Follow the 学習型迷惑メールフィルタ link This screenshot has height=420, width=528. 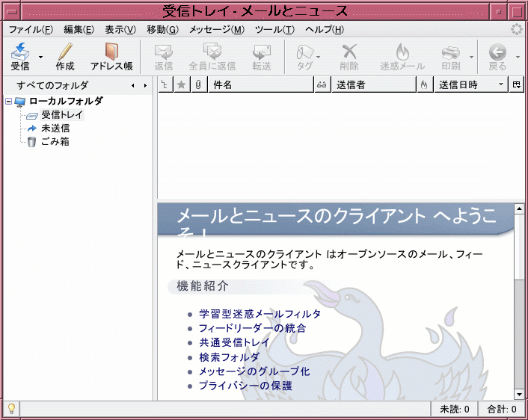click(x=260, y=314)
